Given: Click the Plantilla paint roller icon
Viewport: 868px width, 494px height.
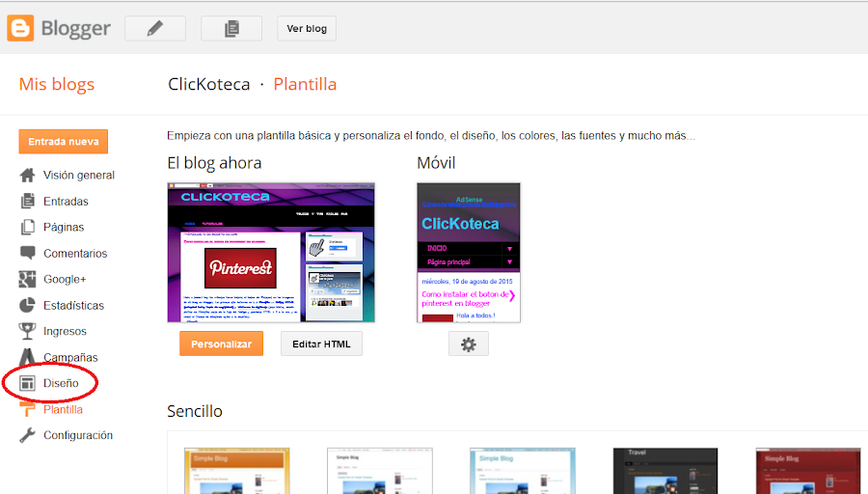Looking at the screenshot, I should click(x=27, y=409).
